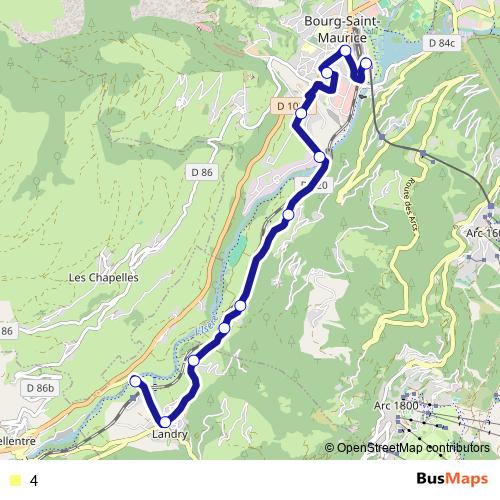Screen dimensions: 500x500
Task: Select the Bourg-Saint-Maurice town label
Action: (x=342, y=29)
